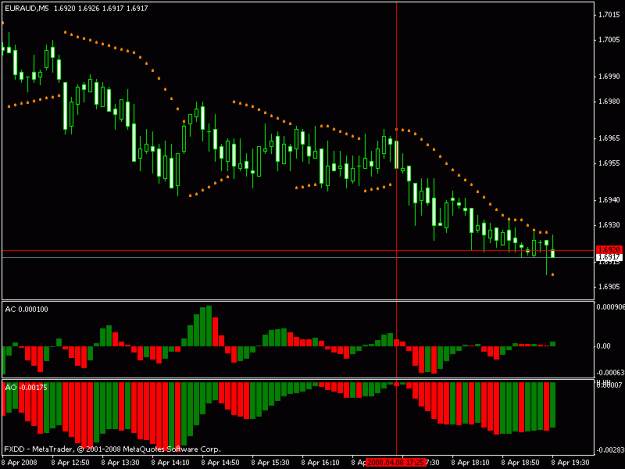Click the 8 Apr 14:10 time label
625x469 pixels.
point(170,463)
